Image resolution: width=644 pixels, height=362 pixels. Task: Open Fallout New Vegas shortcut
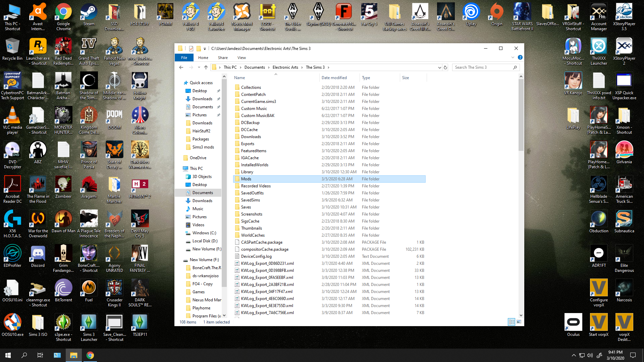(x=114, y=52)
